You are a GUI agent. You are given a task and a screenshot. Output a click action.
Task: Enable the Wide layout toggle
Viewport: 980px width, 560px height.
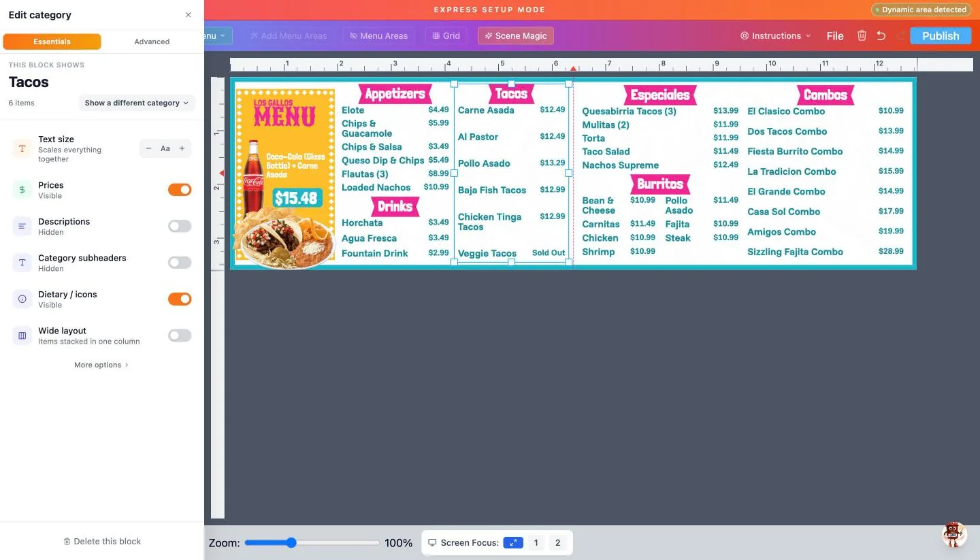tap(180, 335)
